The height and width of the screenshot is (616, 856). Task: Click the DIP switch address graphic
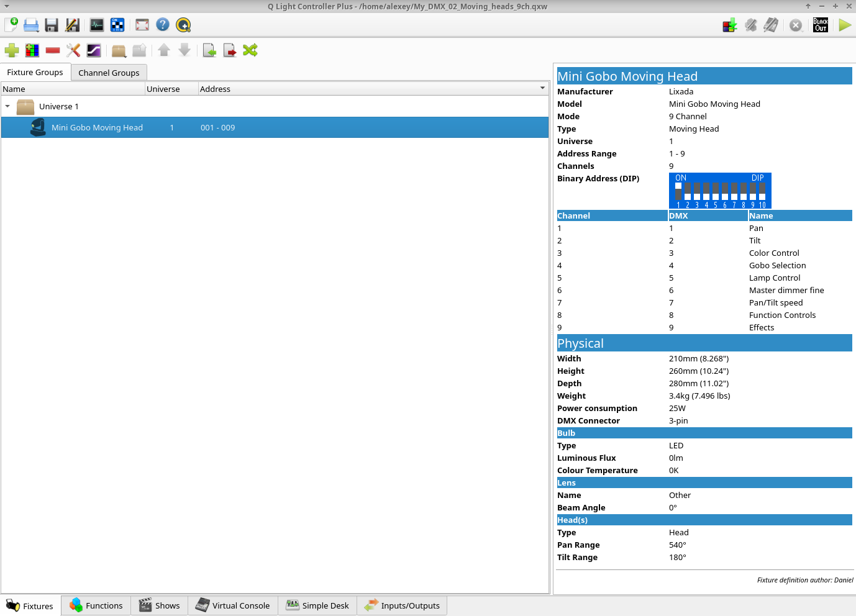click(720, 191)
